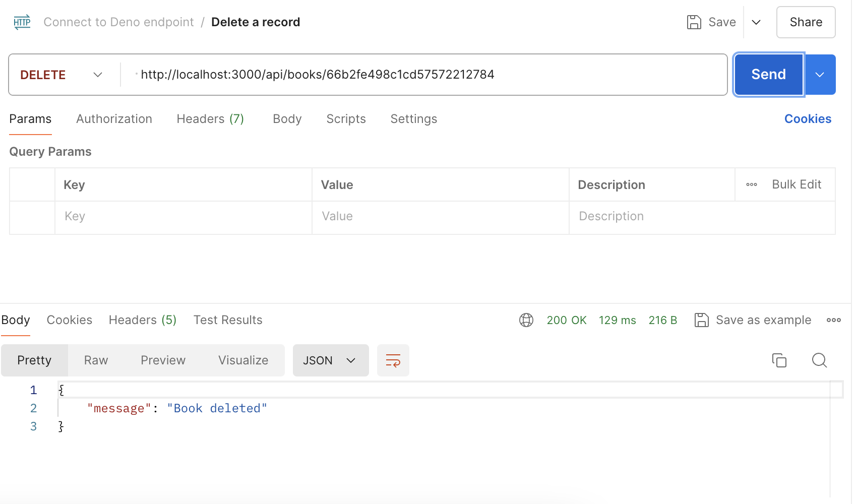This screenshot has width=856, height=504.
Task: Switch to the Authorization tab
Action: pyautogui.click(x=114, y=119)
